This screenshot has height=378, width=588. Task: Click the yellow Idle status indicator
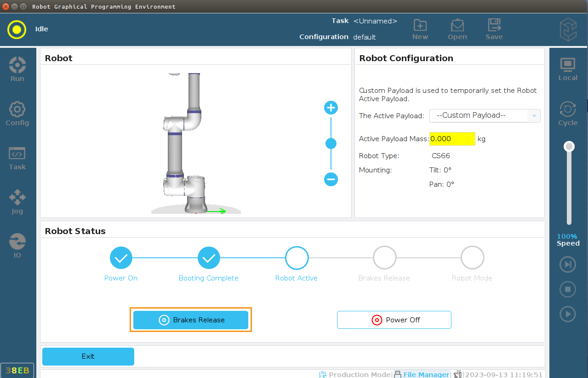17,29
